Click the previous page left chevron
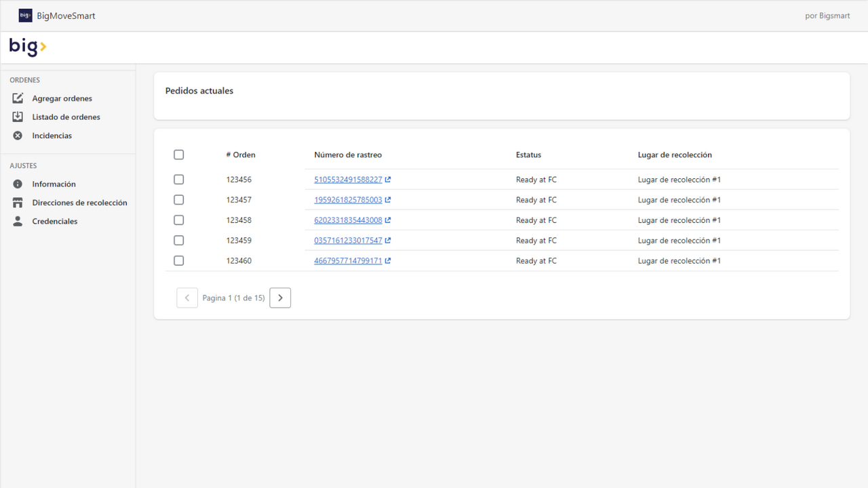This screenshot has width=868, height=488. click(x=187, y=298)
